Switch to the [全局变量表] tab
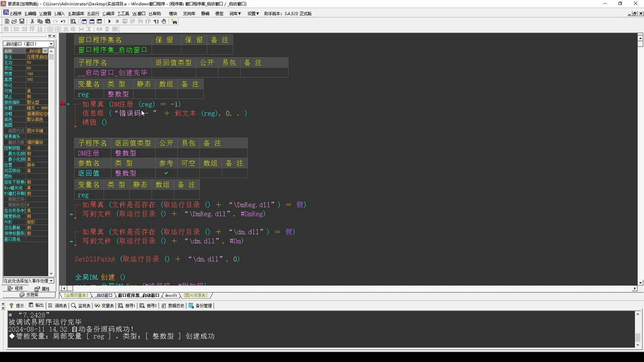The height and width of the screenshot is (362, 644). point(76,295)
